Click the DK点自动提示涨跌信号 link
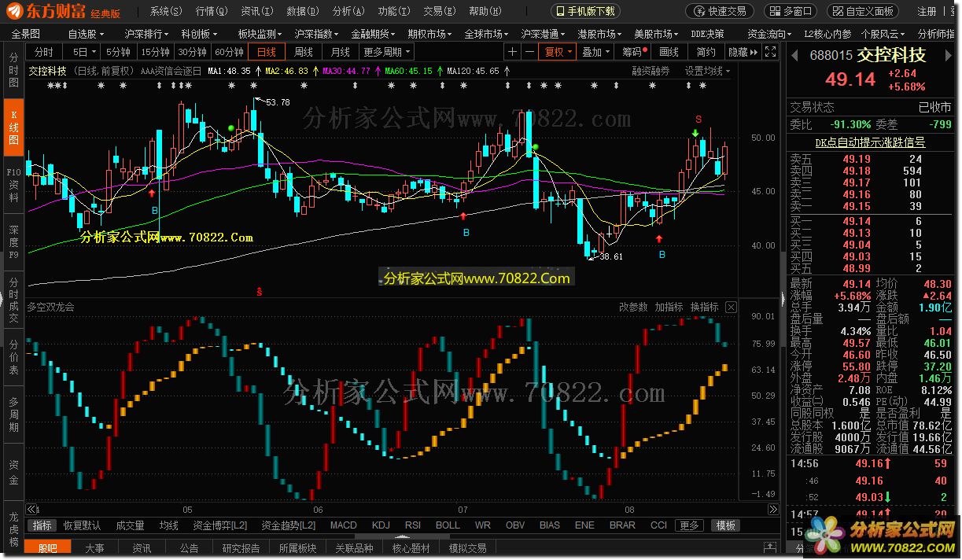The image size is (962, 560). pos(870,142)
